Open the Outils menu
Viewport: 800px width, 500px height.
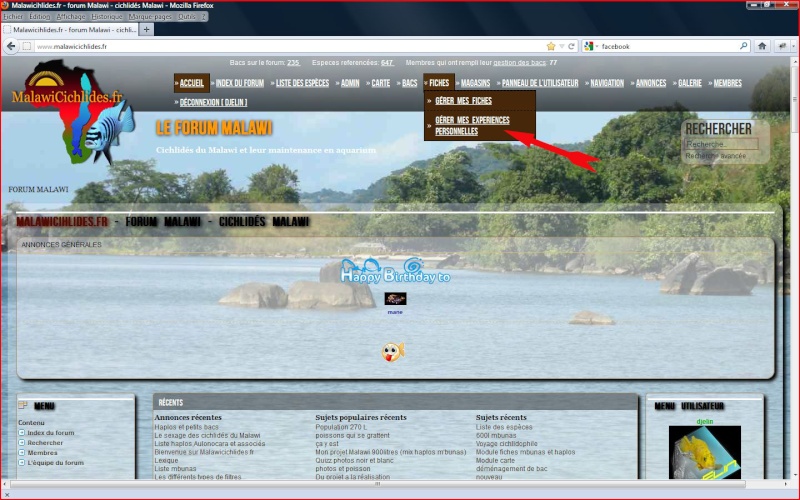187,17
